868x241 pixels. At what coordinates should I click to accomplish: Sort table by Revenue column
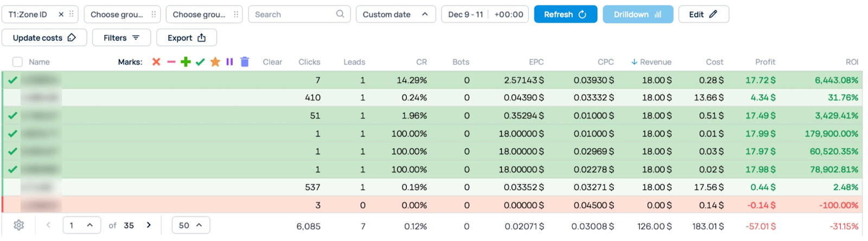(x=655, y=62)
